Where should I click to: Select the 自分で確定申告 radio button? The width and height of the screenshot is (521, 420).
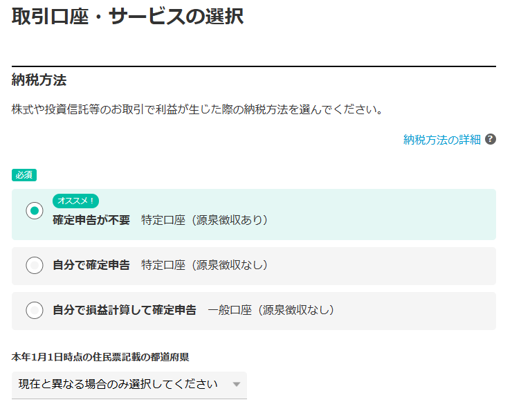35,265
